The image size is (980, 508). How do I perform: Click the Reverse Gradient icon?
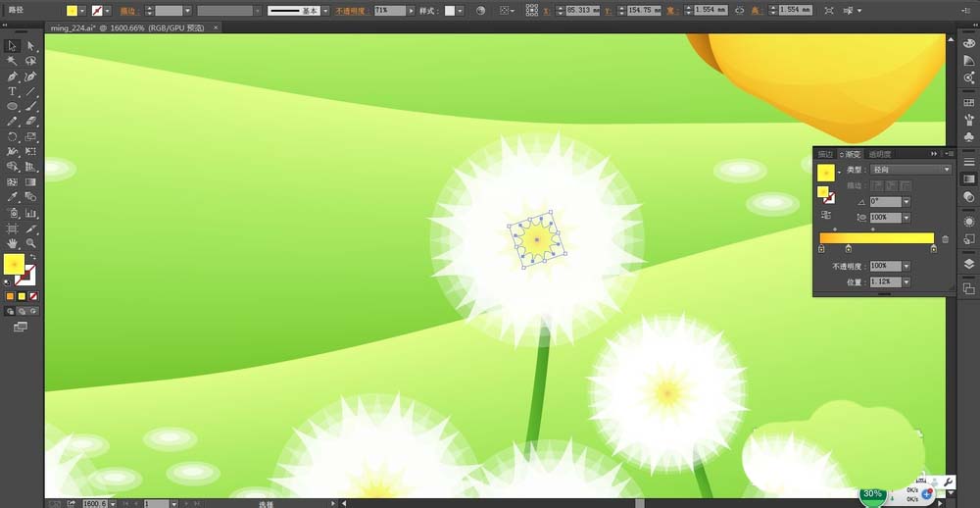[x=826, y=215]
